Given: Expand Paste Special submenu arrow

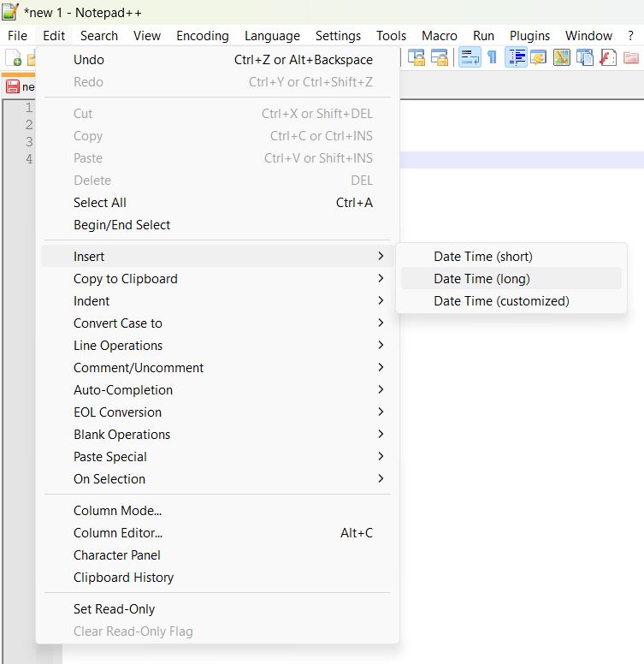Looking at the screenshot, I should coord(381,456).
